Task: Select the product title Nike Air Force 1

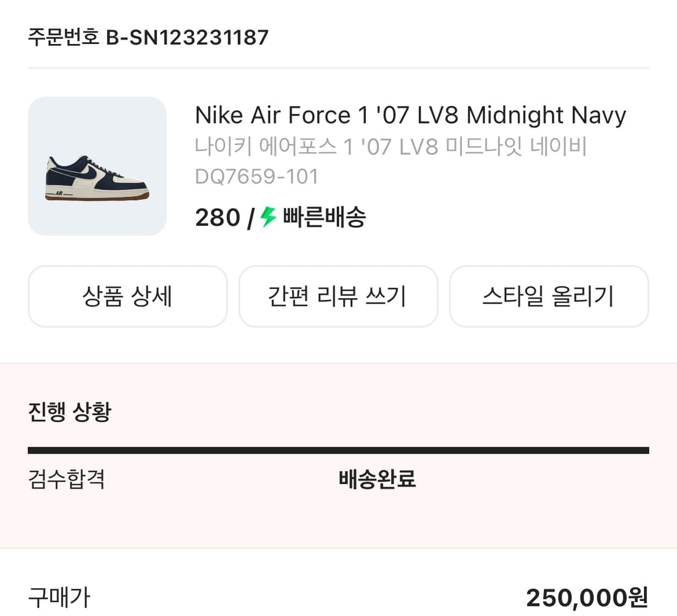Action: click(410, 114)
